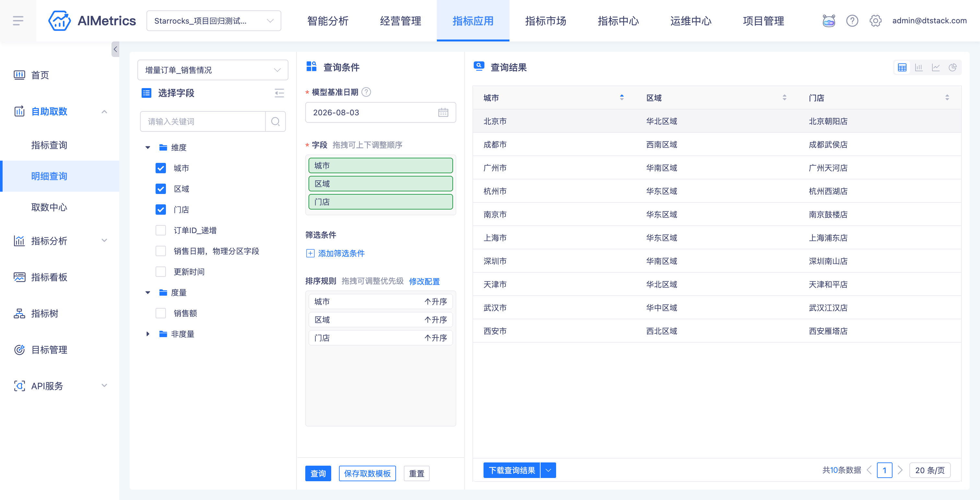Screen dimensions: 980x500
Task: Check the 更新时间 checkbox
Action: click(161, 272)
